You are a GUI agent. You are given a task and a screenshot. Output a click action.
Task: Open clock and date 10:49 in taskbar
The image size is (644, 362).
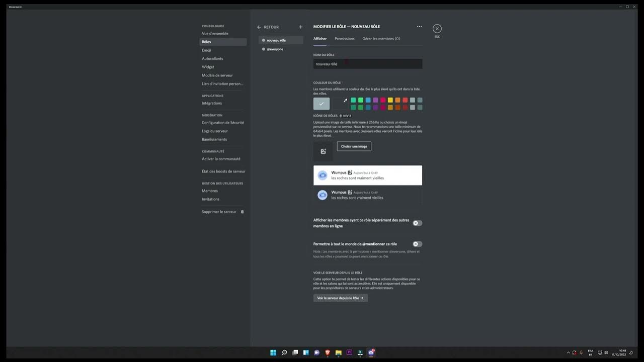coord(620,352)
